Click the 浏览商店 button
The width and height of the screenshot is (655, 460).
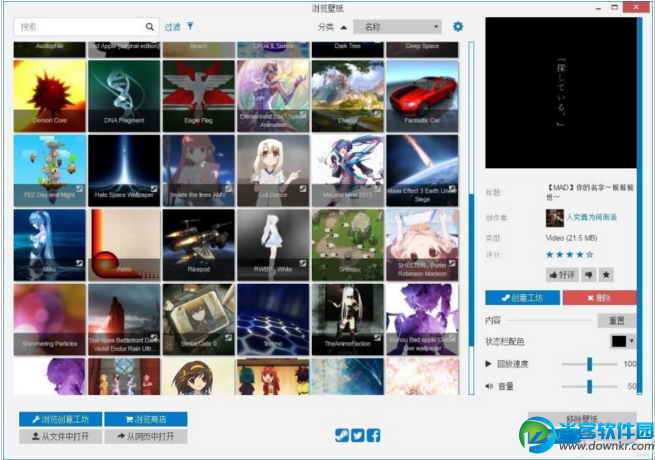pyautogui.click(x=146, y=419)
